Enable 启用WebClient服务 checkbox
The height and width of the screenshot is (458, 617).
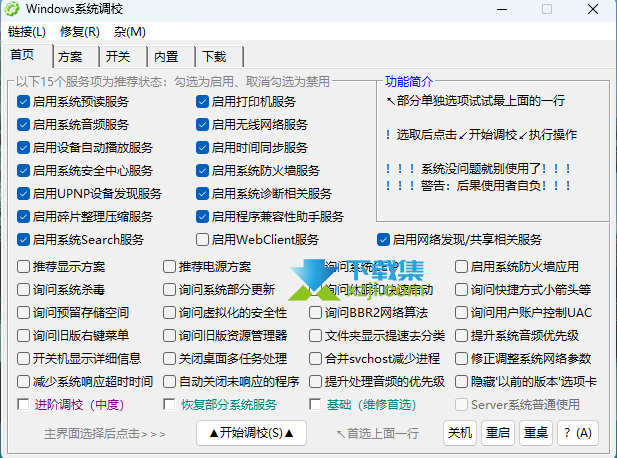[x=202, y=240]
